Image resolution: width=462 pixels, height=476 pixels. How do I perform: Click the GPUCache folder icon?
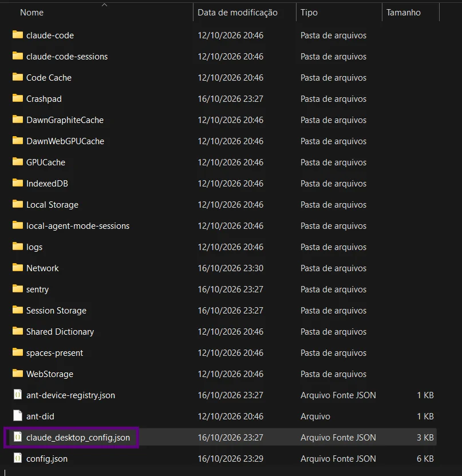tap(18, 162)
